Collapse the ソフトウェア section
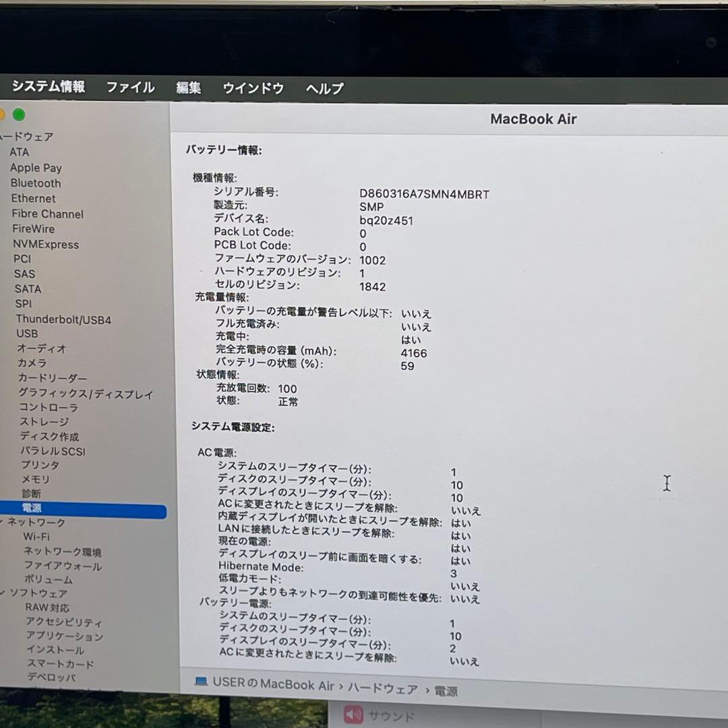728x728 pixels. click(3, 593)
